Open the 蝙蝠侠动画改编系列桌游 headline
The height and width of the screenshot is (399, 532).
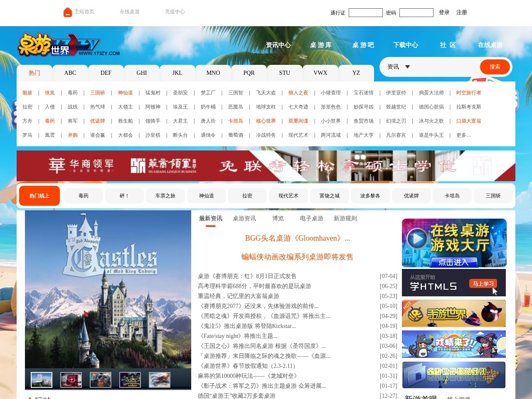pos(297,257)
